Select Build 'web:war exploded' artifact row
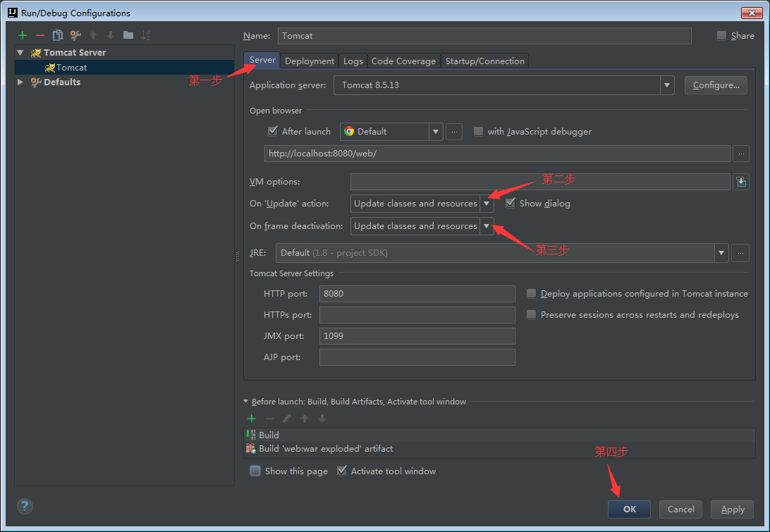The width and height of the screenshot is (770, 532). point(499,449)
